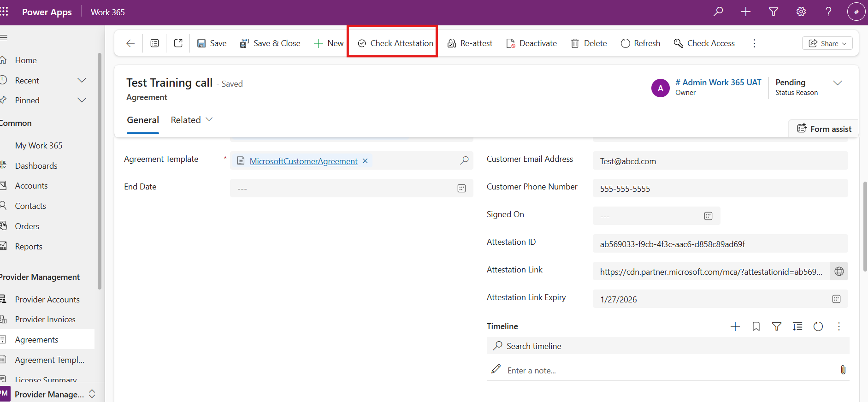Click the Attestation Link URL field

pos(711,272)
